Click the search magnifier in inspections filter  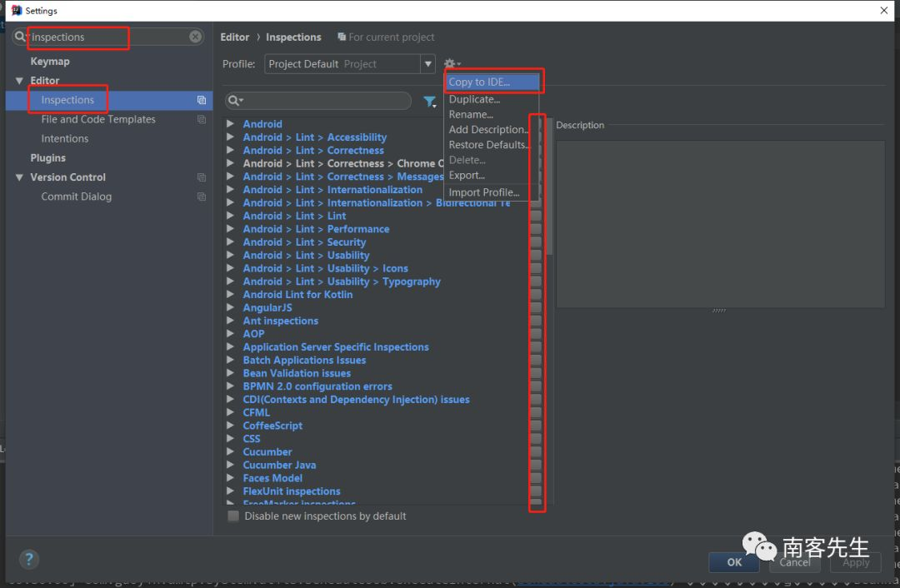coord(235,101)
